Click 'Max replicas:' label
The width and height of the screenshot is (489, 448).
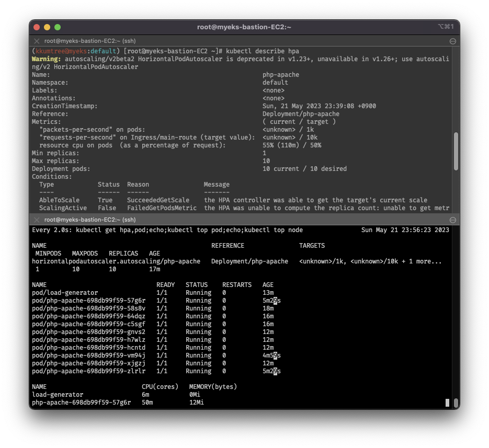click(x=55, y=161)
